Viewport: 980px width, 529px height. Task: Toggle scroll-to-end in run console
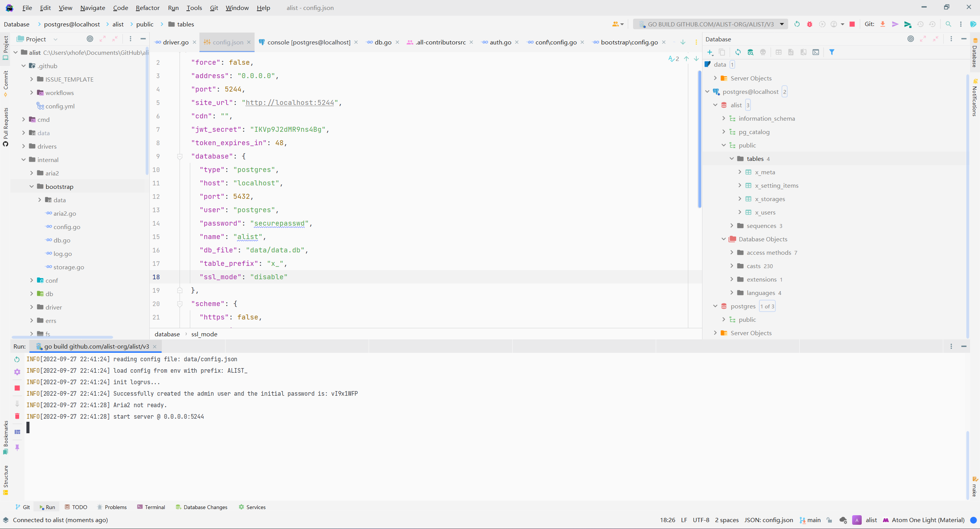pos(17,403)
